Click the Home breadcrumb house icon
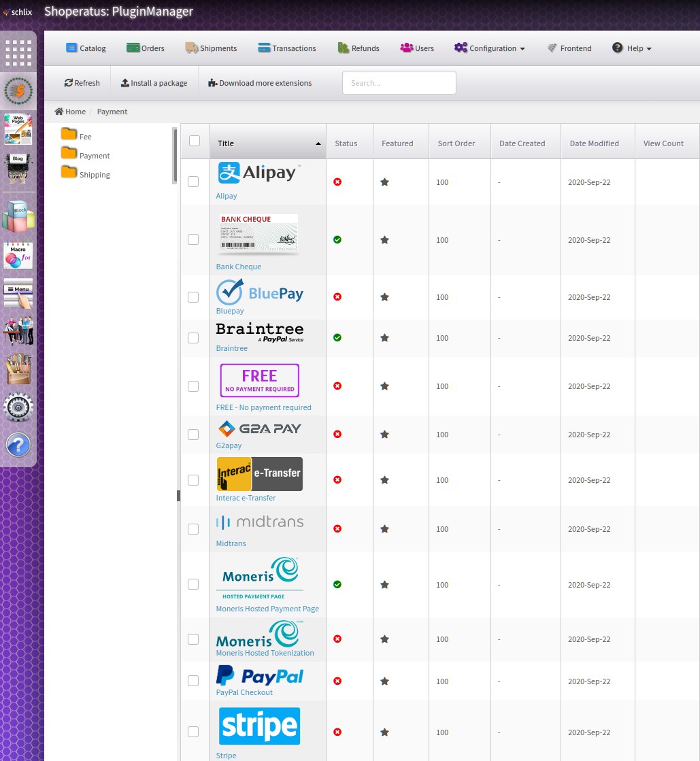The image size is (700, 761). point(59,111)
